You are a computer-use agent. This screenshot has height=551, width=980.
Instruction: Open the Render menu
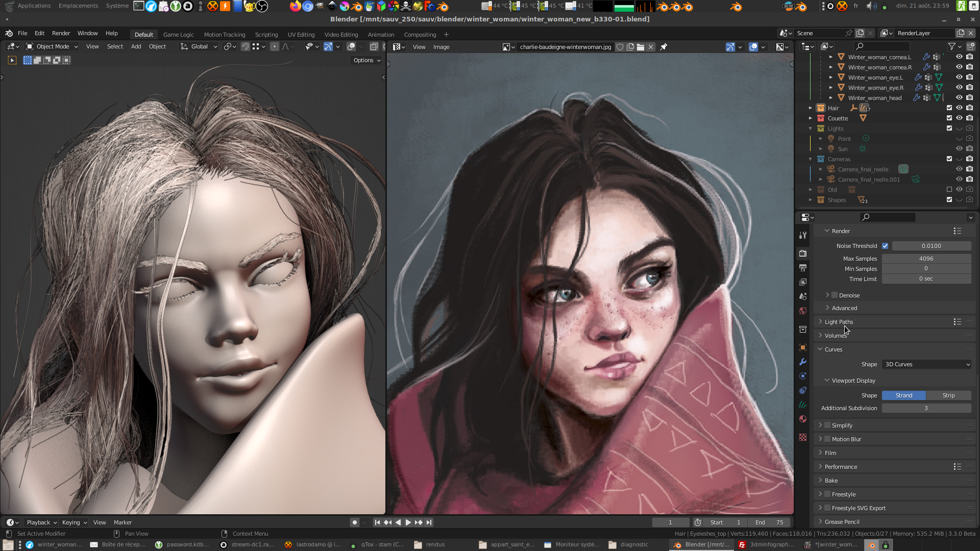pos(61,33)
